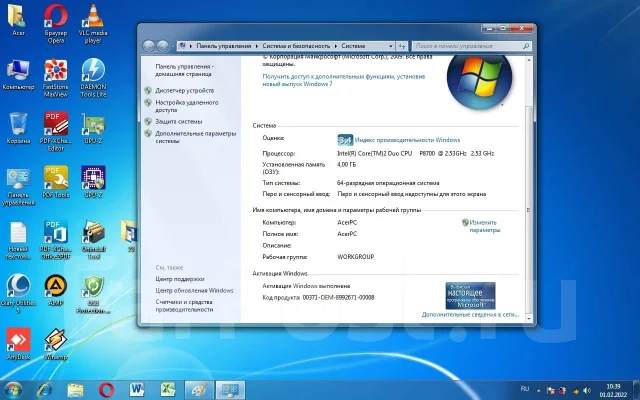Select the Glary Utilities 5 shortcut

(x=18, y=293)
